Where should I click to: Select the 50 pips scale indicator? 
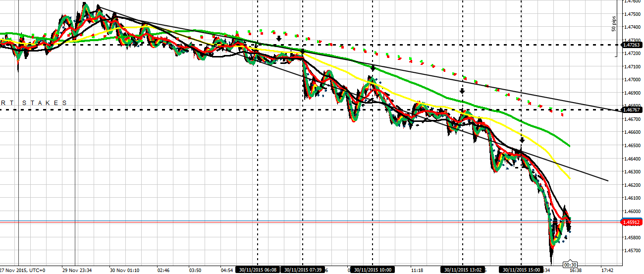[x=614, y=24]
